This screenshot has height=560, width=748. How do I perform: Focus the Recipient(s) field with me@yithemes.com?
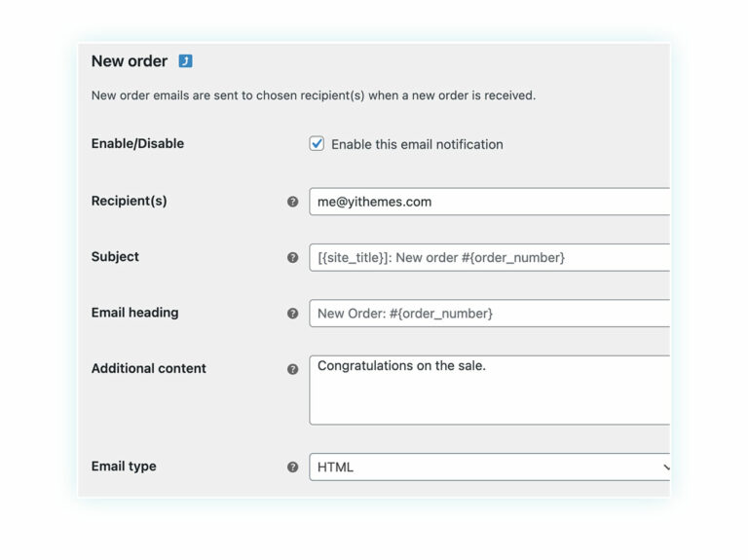tap(487, 202)
